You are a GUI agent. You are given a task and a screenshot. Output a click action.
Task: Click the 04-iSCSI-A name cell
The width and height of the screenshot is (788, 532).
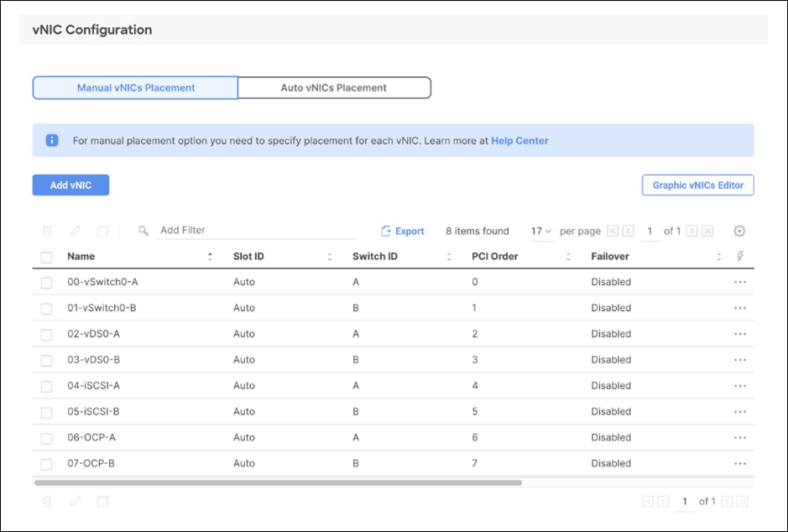[x=93, y=386]
